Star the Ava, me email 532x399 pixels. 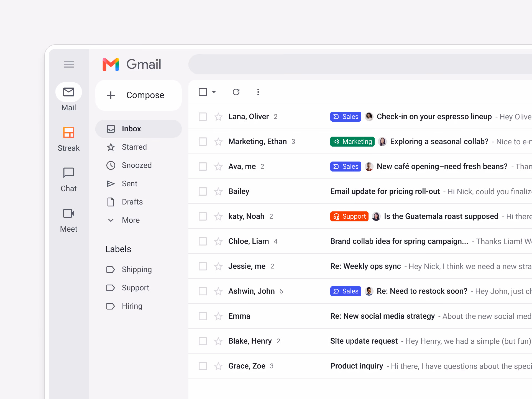click(x=218, y=167)
